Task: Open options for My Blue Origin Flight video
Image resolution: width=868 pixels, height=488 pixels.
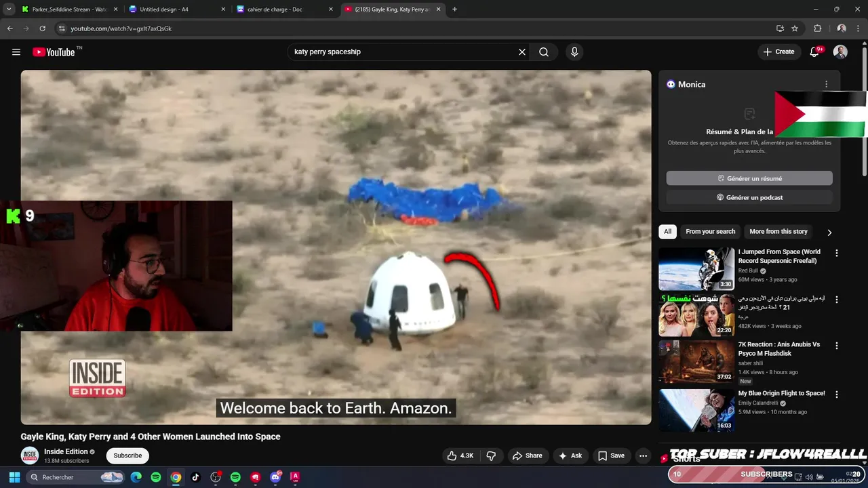Action: (x=836, y=394)
